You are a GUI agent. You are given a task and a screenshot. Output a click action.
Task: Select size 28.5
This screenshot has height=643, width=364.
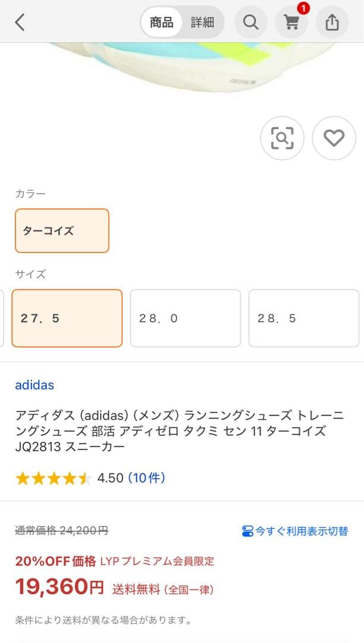304,318
